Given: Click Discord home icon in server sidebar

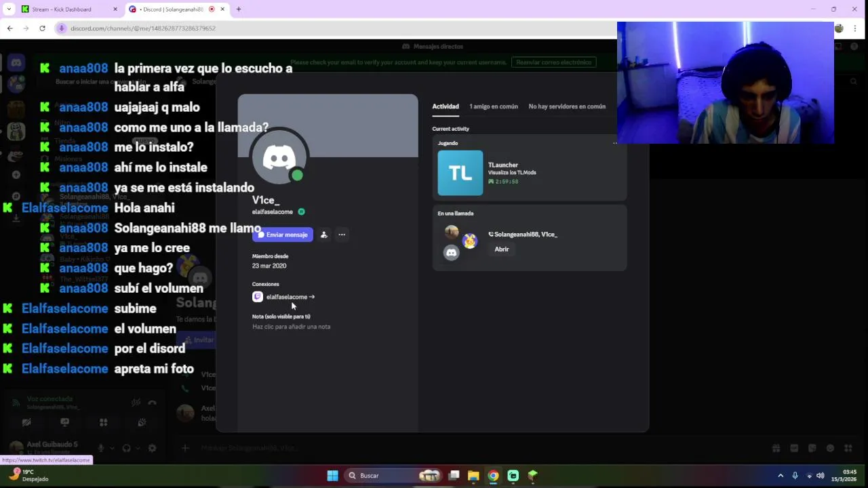Looking at the screenshot, I should (16, 63).
